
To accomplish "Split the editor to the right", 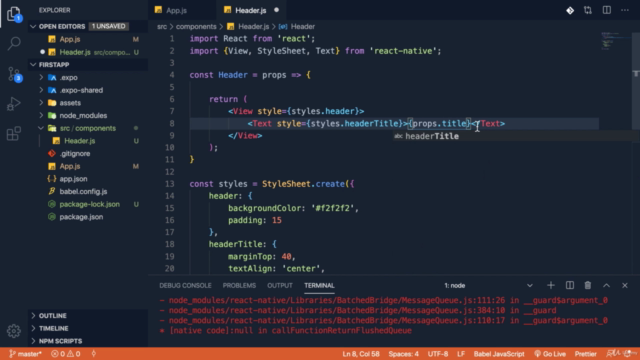I will point(607,10).
